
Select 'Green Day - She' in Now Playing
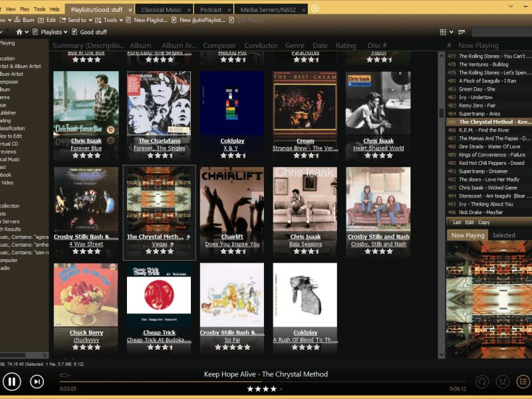click(489, 89)
